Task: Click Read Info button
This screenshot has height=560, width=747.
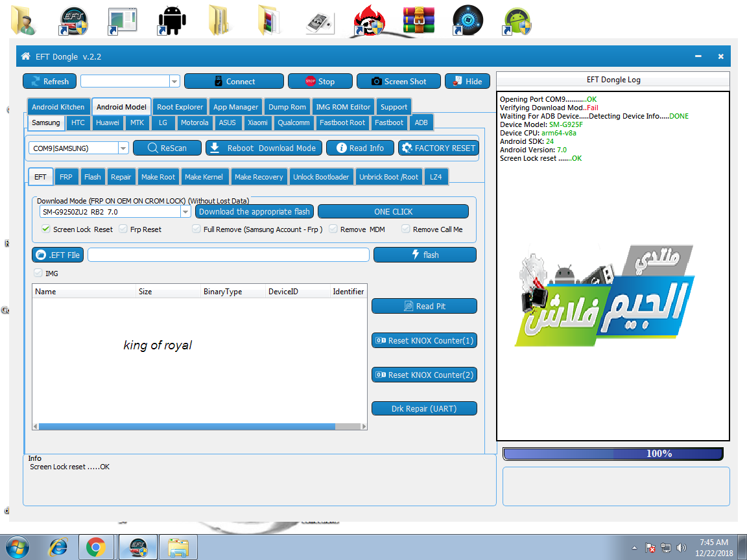Action: [x=360, y=148]
